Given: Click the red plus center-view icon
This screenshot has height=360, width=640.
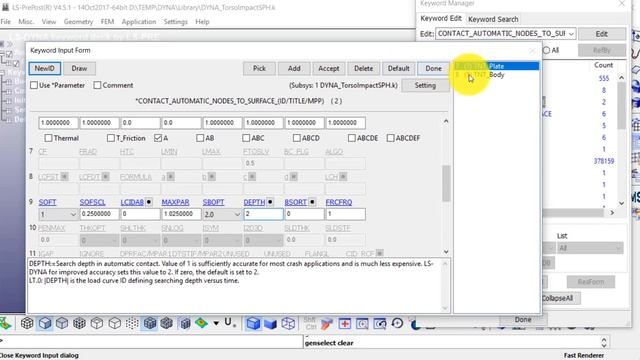Looking at the screenshot, I should 344,323.
